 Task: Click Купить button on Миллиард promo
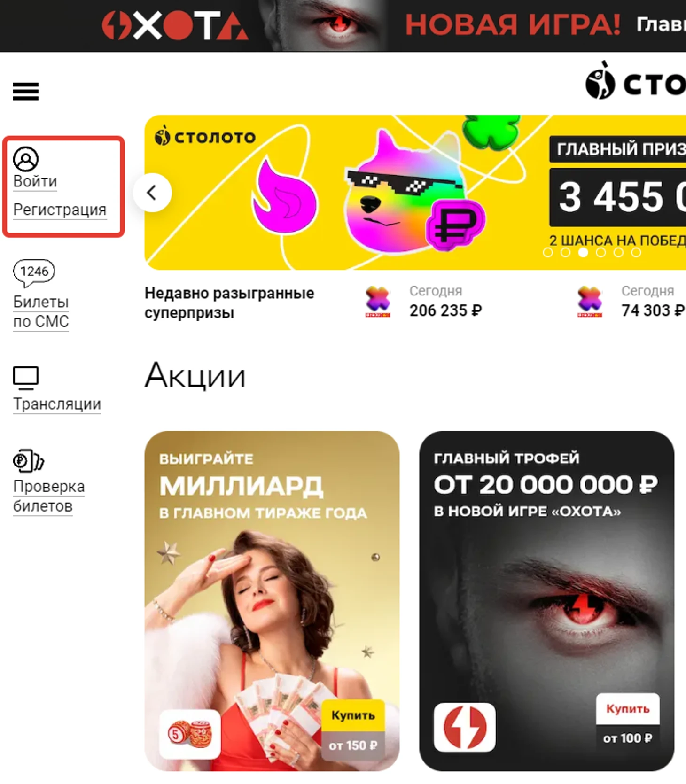tap(353, 715)
